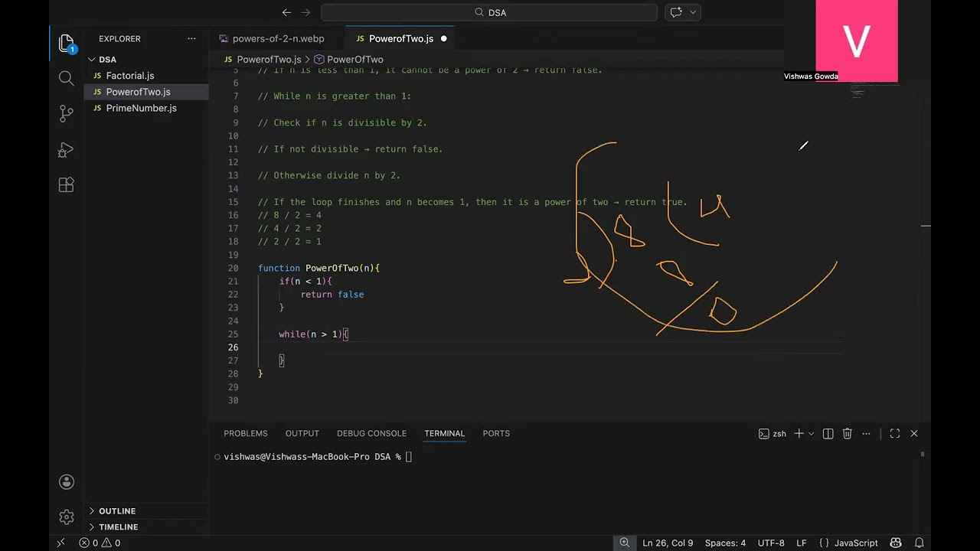Open the Search view in activity bar

67,78
